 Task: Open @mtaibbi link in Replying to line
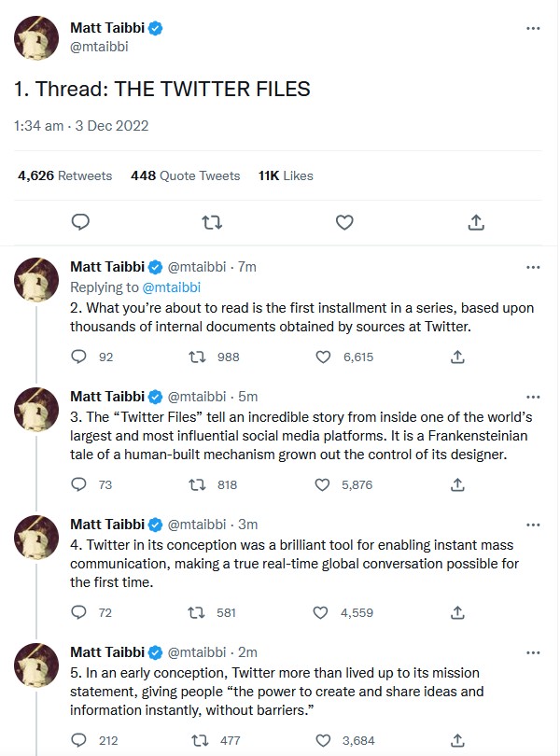click(171, 287)
